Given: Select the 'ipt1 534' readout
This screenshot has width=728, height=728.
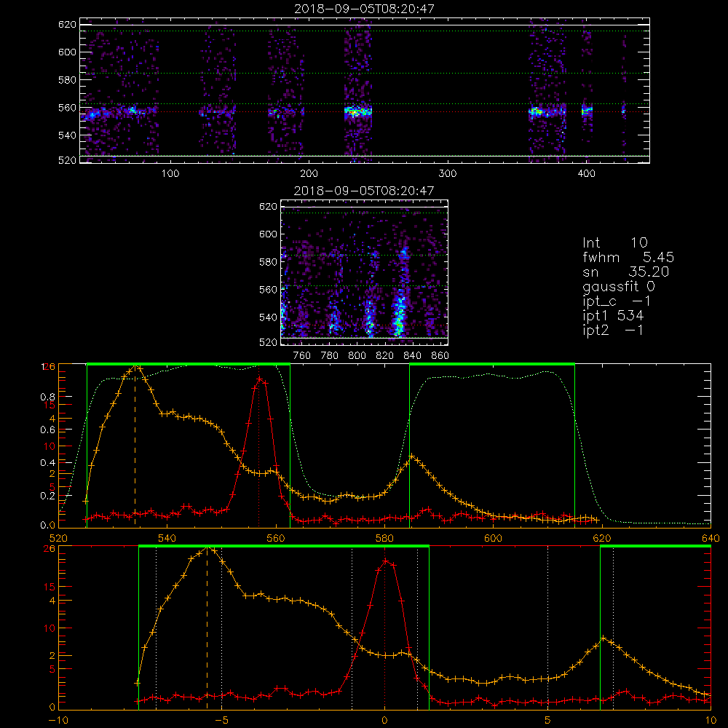Looking at the screenshot, I should (x=613, y=316).
